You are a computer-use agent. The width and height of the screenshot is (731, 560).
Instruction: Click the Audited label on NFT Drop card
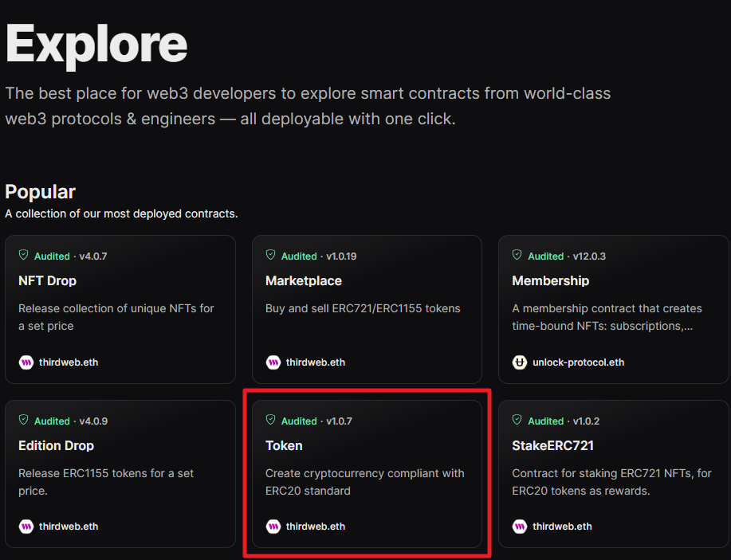tap(52, 257)
